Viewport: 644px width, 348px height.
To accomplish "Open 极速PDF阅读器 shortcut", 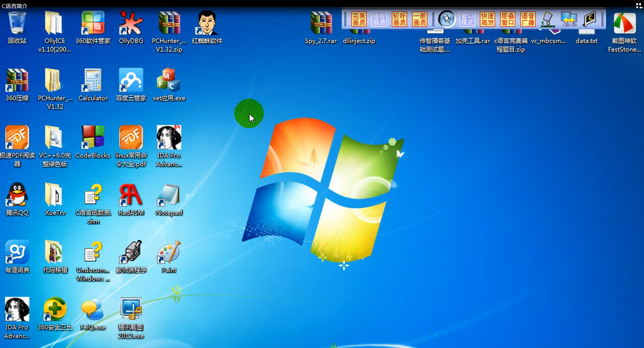I will (17, 137).
